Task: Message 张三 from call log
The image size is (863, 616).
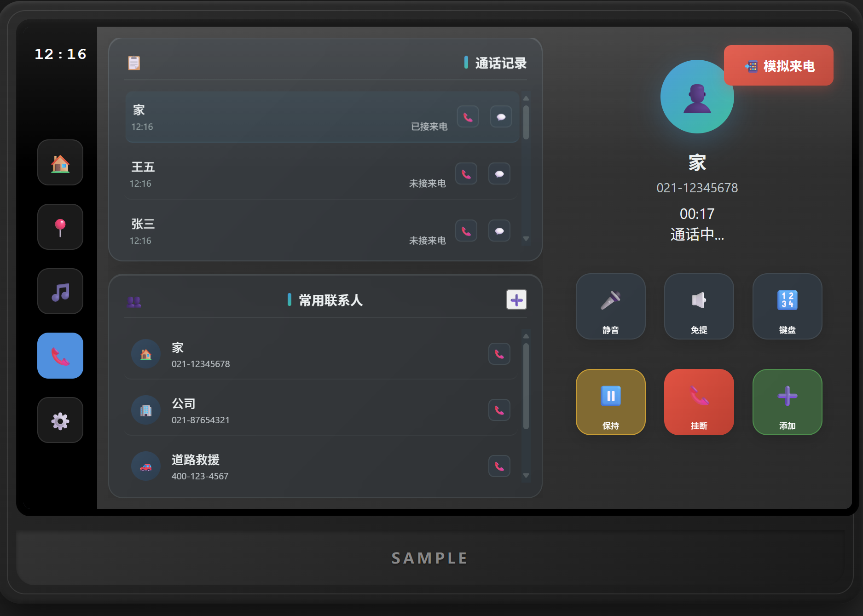Action: click(499, 231)
